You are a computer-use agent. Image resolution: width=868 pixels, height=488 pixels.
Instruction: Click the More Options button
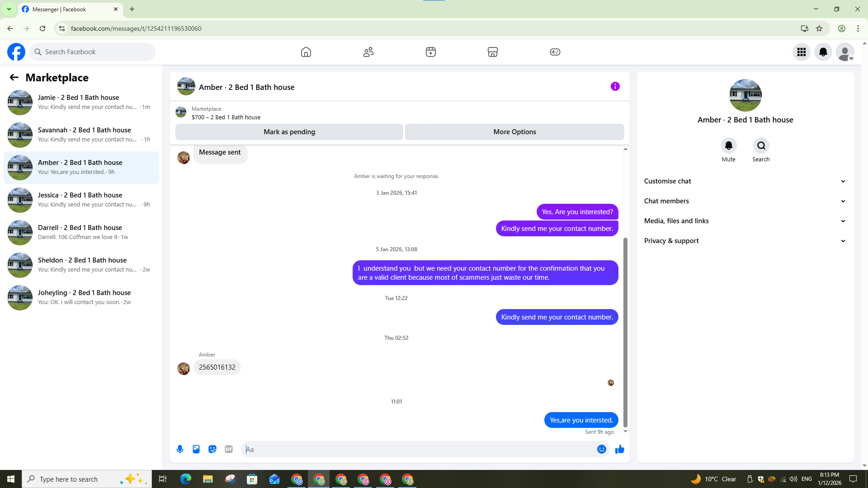pyautogui.click(x=514, y=132)
